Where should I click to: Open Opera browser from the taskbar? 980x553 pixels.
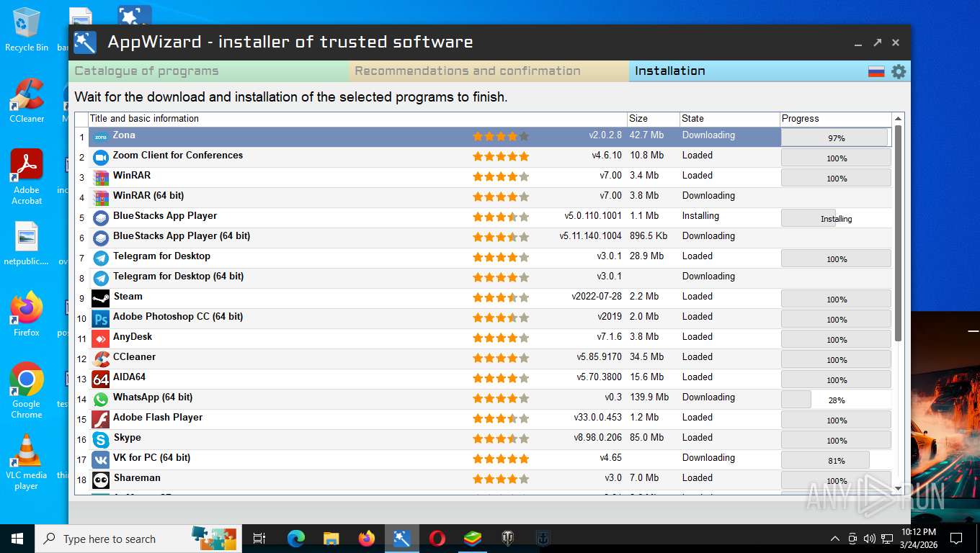pyautogui.click(x=437, y=539)
